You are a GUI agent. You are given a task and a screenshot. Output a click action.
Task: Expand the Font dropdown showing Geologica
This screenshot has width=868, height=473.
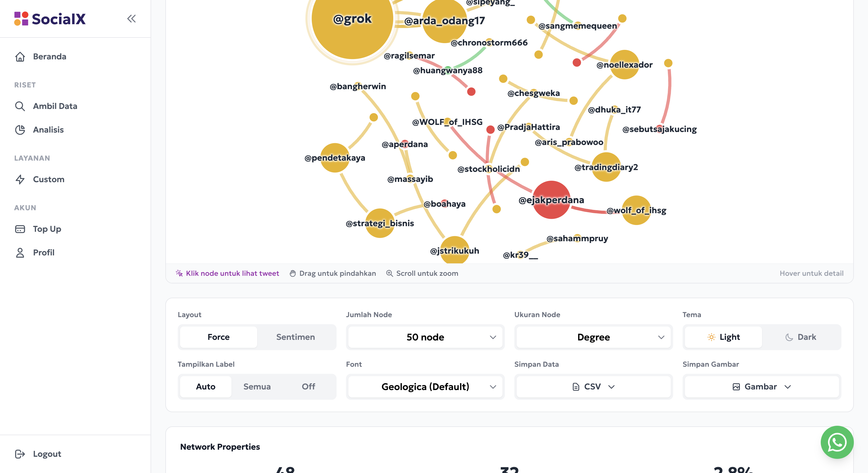425,386
